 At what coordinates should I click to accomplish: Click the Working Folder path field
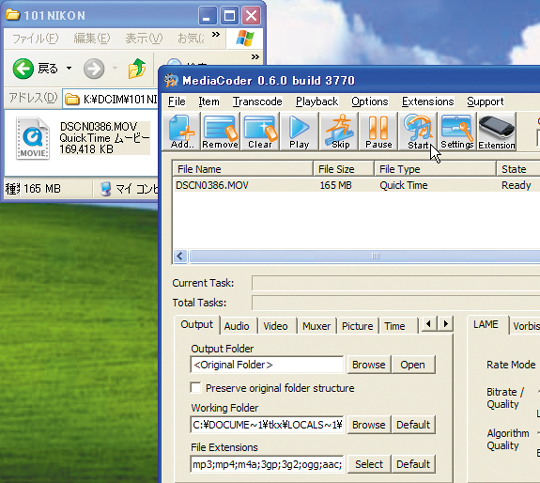(x=267, y=424)
